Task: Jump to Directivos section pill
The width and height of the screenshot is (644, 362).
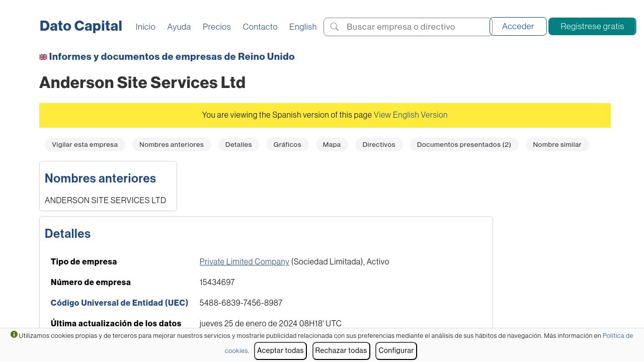Action: coord(379,144)
